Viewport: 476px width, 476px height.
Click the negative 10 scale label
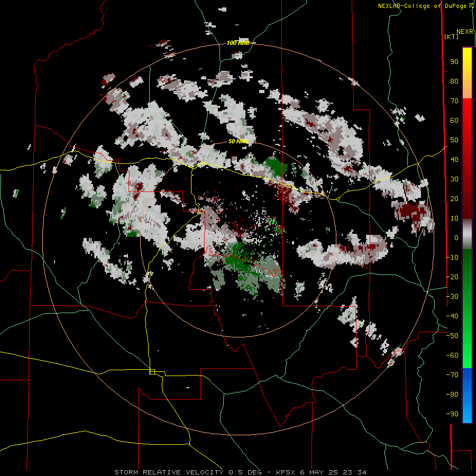452,258
